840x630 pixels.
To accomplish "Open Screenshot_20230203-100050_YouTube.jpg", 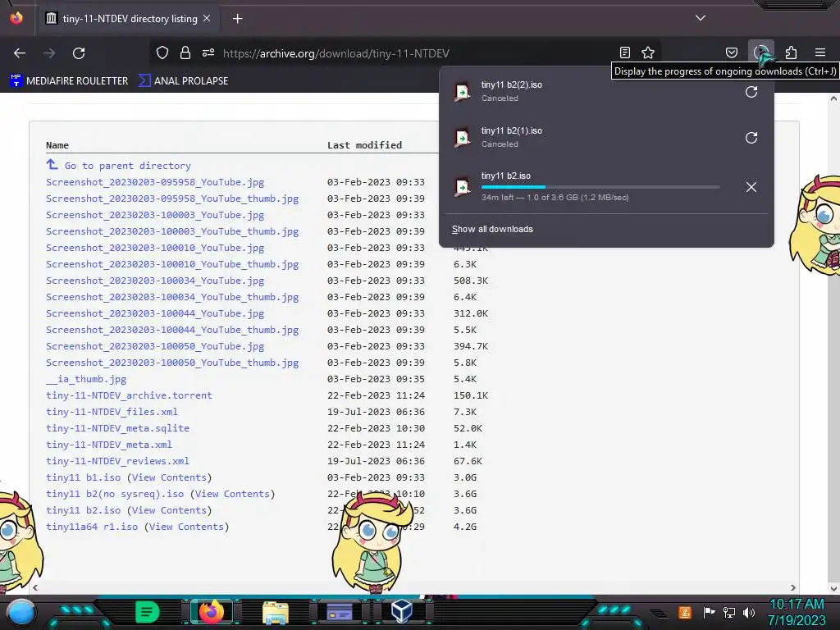I will click(155, 346).
